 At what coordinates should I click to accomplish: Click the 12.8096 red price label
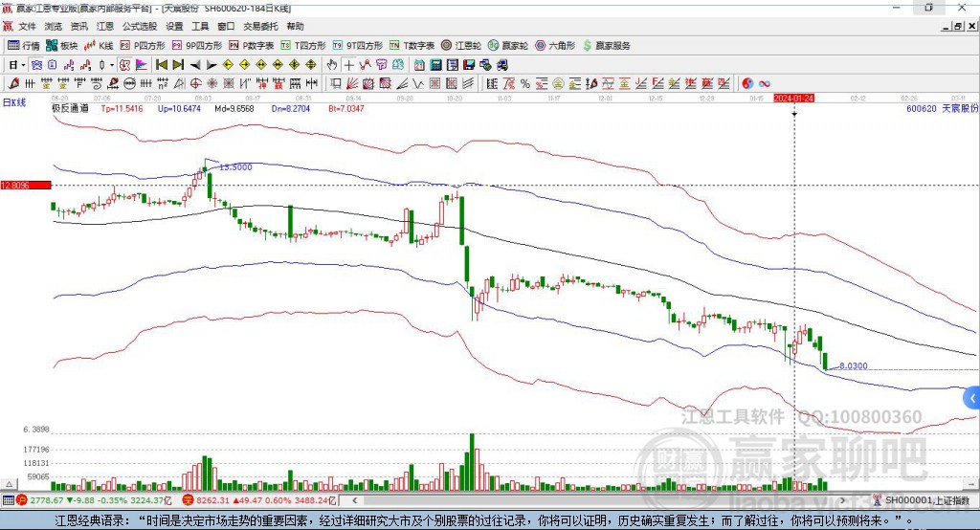(x=26, y=185)
